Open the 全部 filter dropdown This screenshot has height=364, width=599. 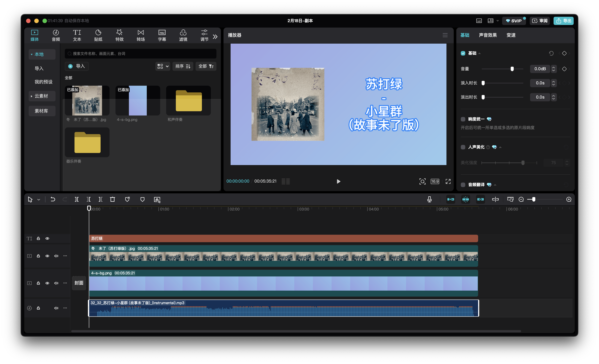(206, 66)
